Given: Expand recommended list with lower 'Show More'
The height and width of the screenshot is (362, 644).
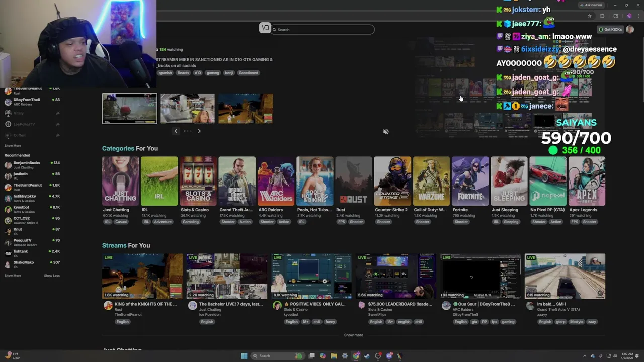Looking at the screenshot, I should [13, 276].
